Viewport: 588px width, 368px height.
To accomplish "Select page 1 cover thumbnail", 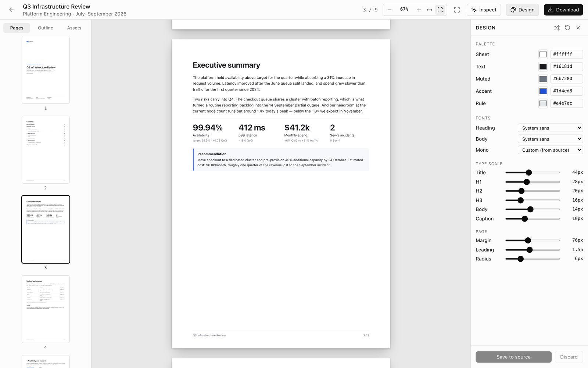I will (x=46, y=70).
